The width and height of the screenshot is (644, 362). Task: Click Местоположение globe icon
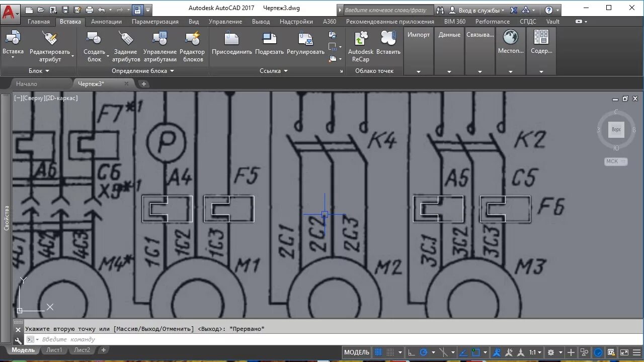click(511, 38)
